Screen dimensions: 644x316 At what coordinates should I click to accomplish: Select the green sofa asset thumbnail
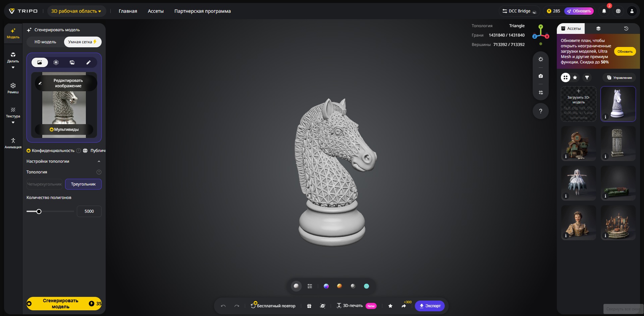(618, 183)
